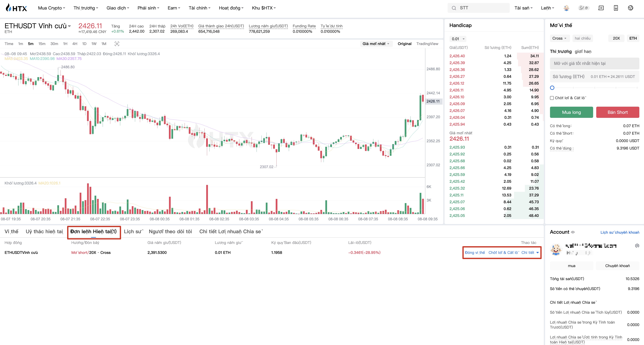Select the 1D chart interval
Image resolution: width=644 pixels, height=345 pixels.
pyautogui.click(x=84, y=44)
